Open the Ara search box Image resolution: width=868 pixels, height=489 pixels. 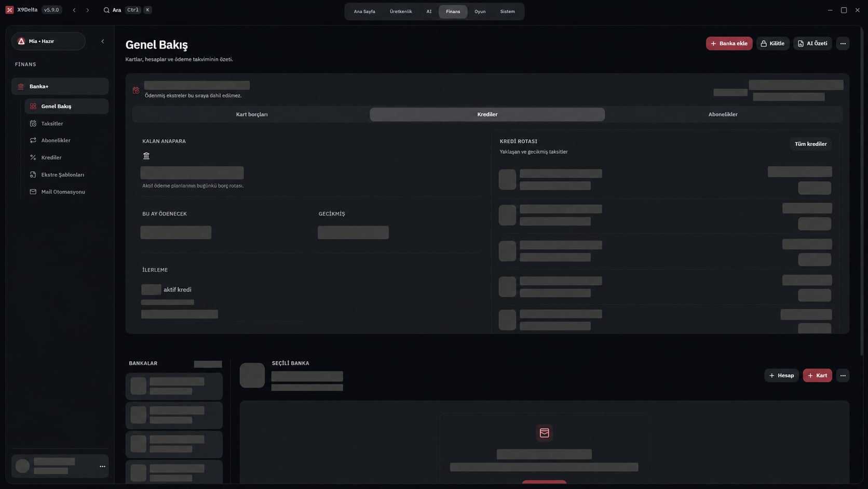coord(127,10)
